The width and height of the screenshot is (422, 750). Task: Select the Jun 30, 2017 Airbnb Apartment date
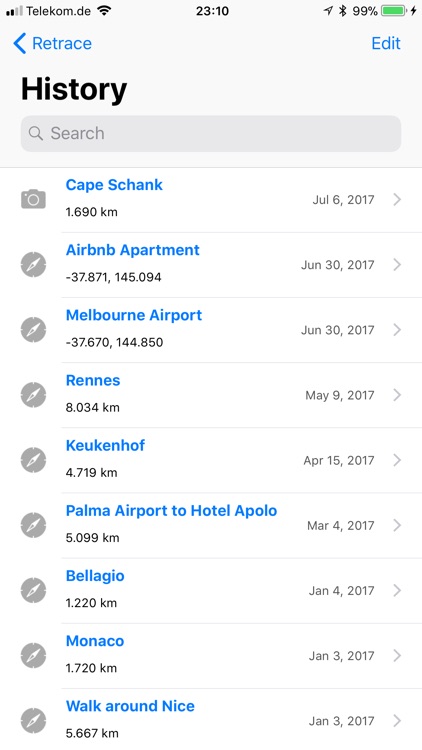(337, 265)
